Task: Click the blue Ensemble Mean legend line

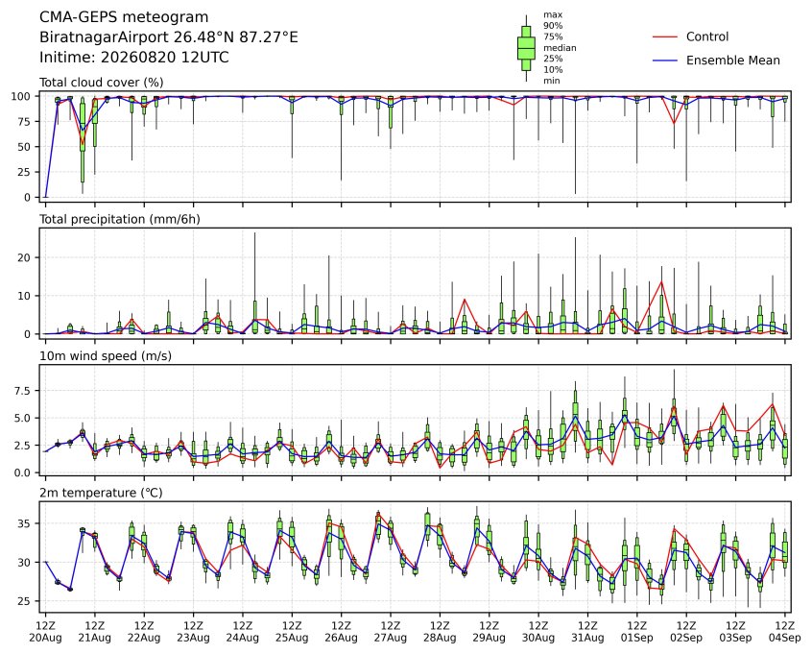Action: [665, 61]
